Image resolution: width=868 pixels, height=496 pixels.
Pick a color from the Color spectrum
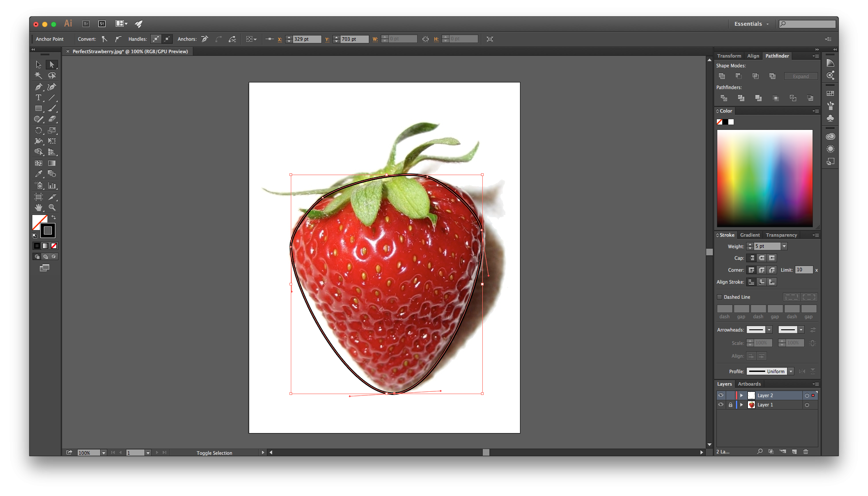point(765,177)
